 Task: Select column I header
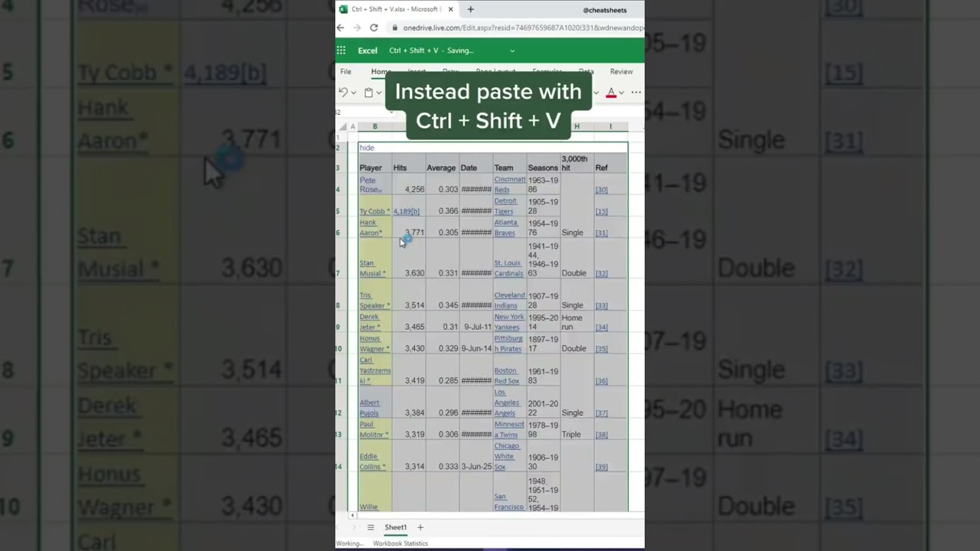pyautogui.click(x=610, y=126)
